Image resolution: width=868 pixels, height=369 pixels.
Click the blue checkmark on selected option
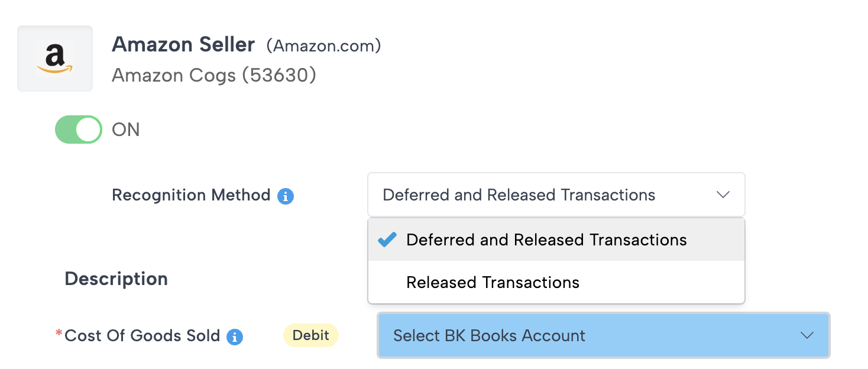[387, 239]
